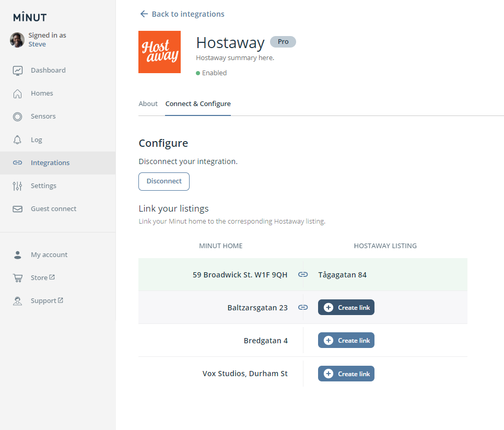Viewport: 504px width, 430px height.
Task: Click the Minut logo
Action: click(30, 17)
